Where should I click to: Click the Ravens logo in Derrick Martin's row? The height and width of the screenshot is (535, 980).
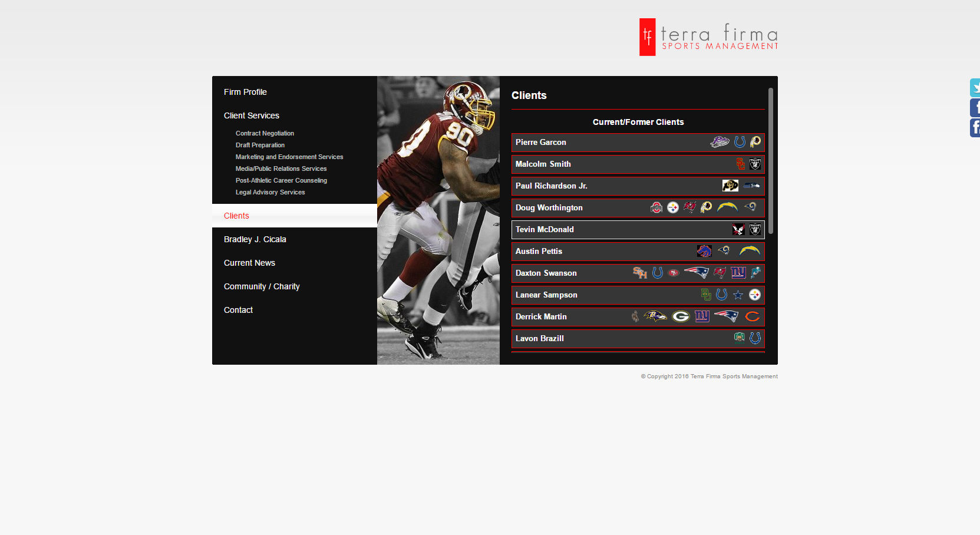pos(655,316)
